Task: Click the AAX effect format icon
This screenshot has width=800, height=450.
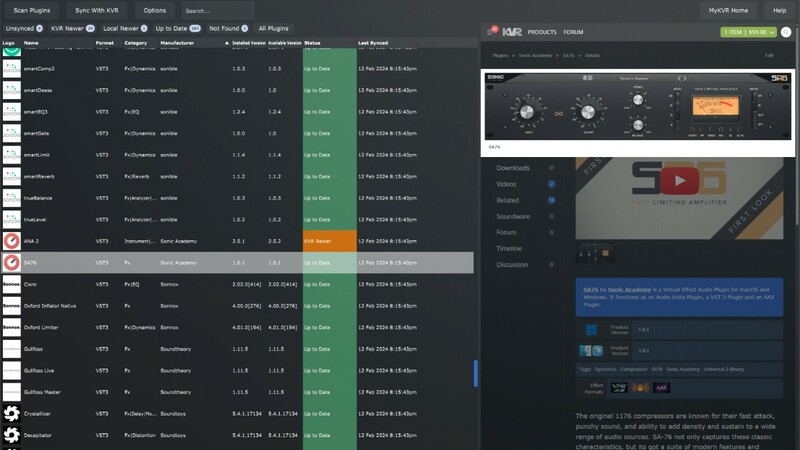Action: (x=661, y=388)
